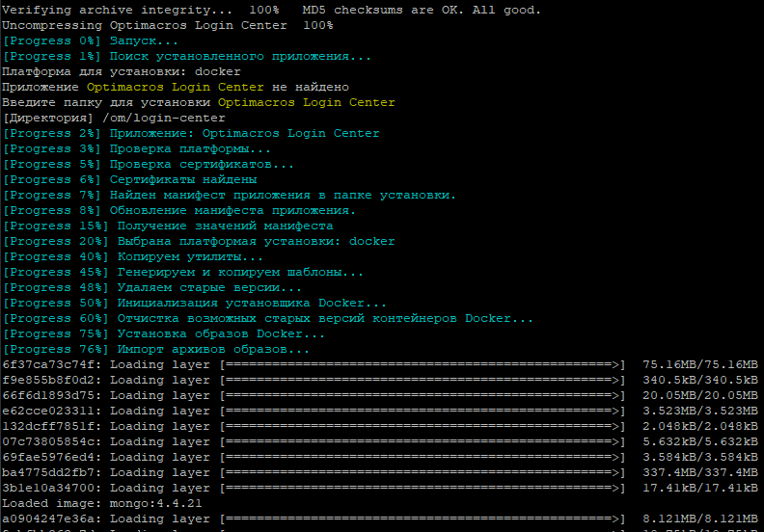
Task: Click 'Обновление манифеста приложения' line
Action: pos(179,211)
